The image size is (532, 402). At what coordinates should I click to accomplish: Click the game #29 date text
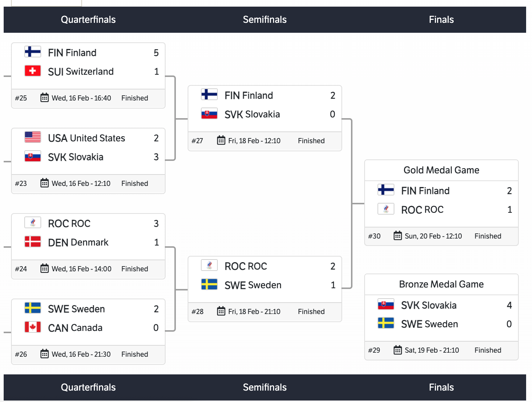[432, 350]
